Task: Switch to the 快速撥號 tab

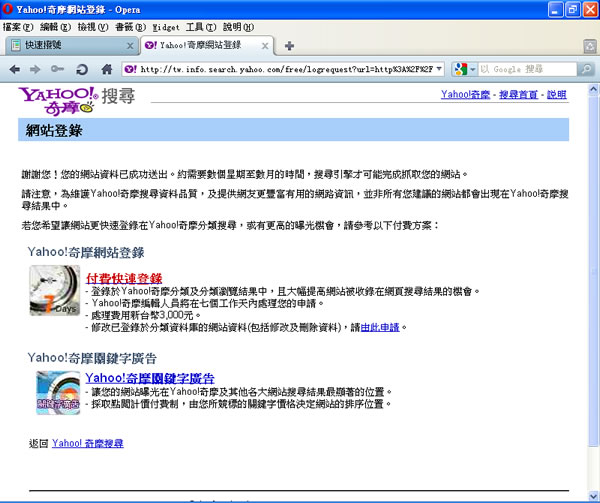Action: 71,46
